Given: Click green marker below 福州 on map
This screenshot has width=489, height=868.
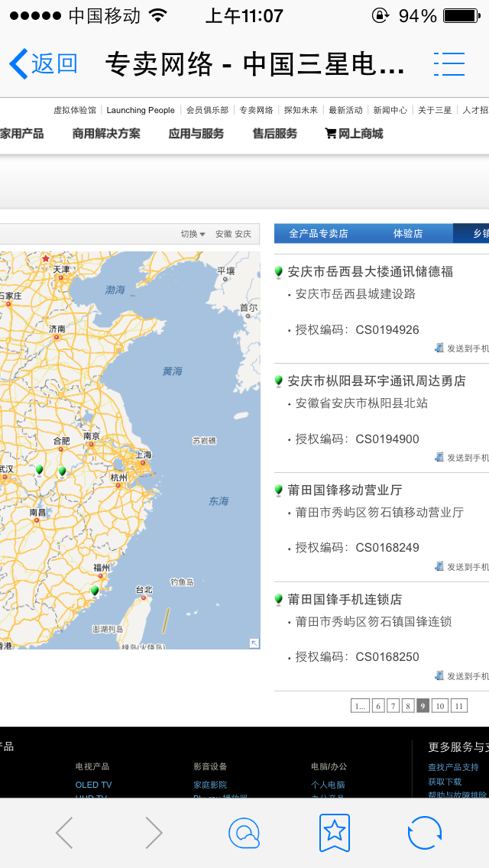Looking at the screenshot, I should (95, 591).
